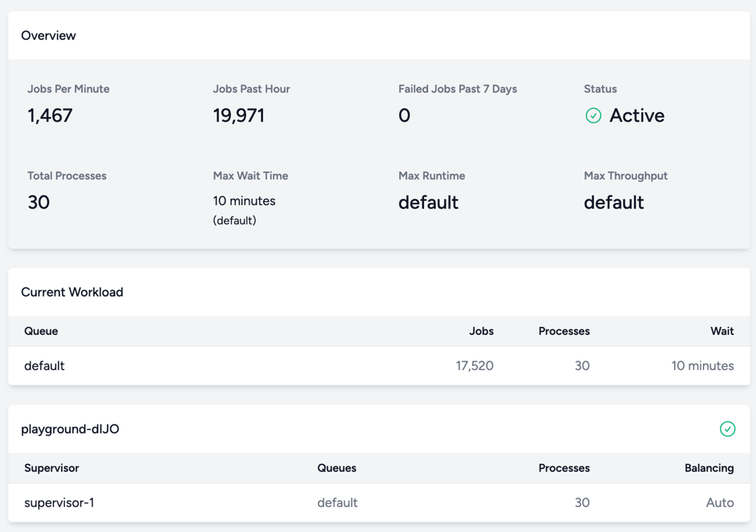Click the Total Processes value 30
The width and height of the screenshot is (756, 532).
point(38,203)
